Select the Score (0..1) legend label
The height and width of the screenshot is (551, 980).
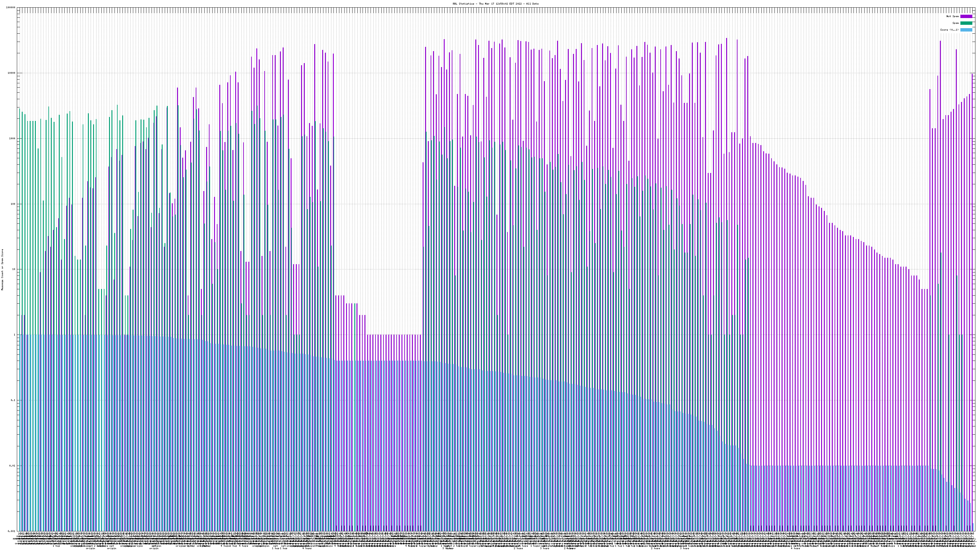(x=949, y=30)
